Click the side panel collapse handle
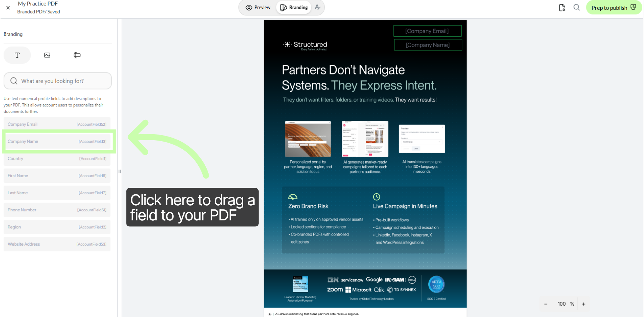 tap(119, 171)
